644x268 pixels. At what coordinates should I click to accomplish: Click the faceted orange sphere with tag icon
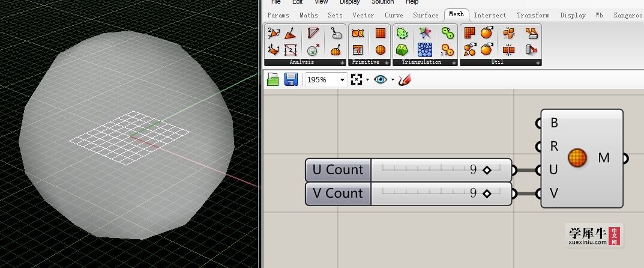click(x=487, y=50)
